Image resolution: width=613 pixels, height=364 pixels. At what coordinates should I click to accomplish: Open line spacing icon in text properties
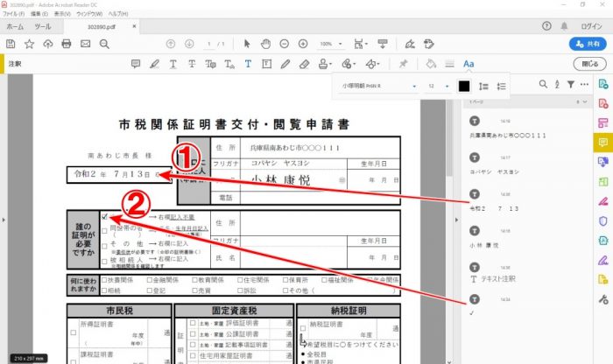click(483, 87)
